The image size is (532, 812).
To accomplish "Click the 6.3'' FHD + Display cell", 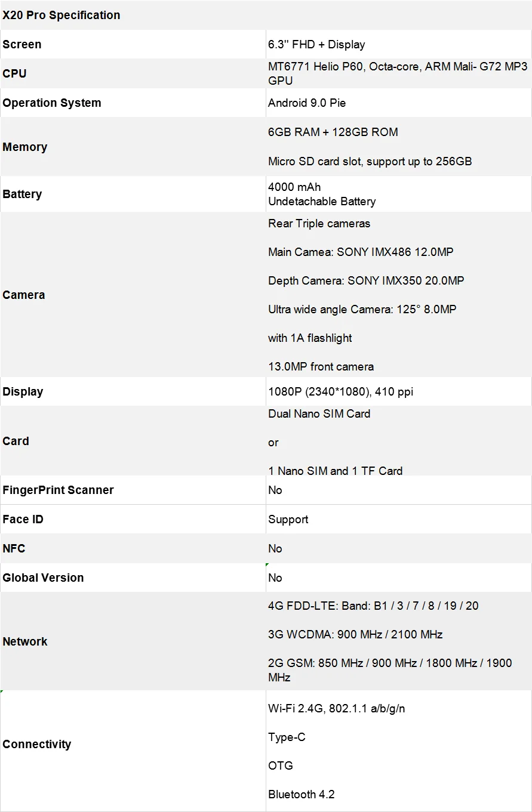I will (316, 45).
